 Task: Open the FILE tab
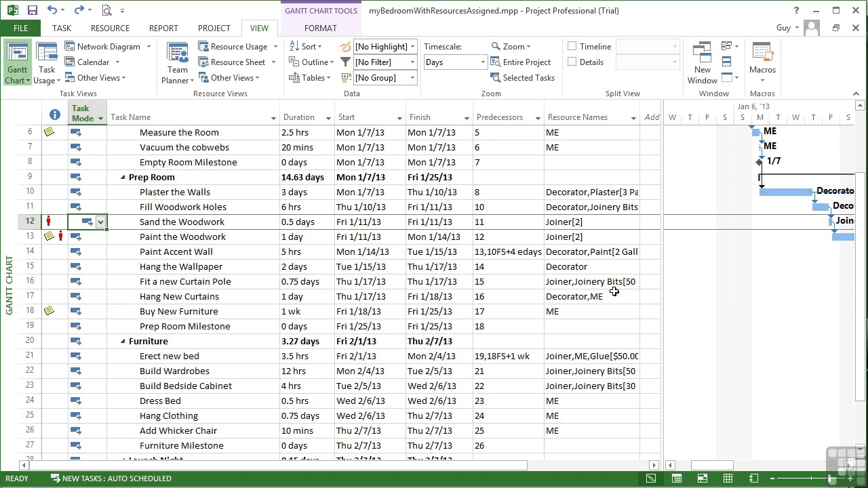click(20, 28)
